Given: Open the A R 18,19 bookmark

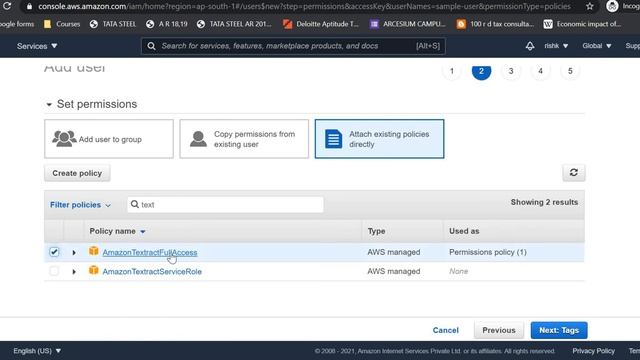Looking at the screenshot, I should click(x=167, y=24).
